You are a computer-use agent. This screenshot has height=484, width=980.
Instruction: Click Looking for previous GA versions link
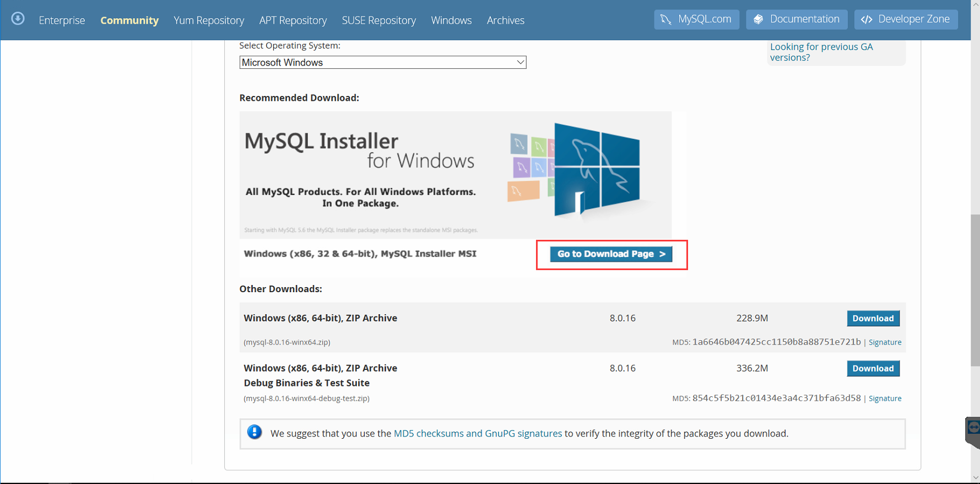coord(821,52)
